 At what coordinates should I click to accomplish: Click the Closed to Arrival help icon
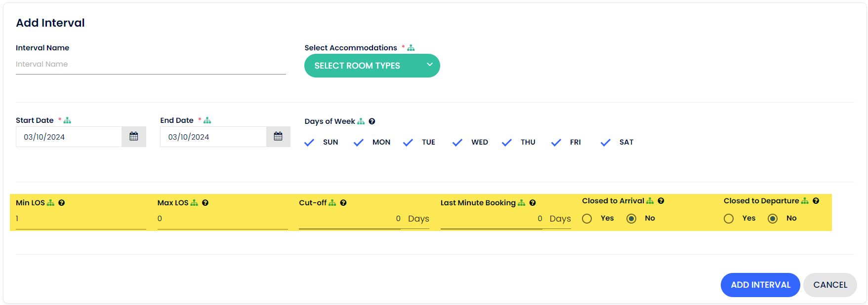pyautogui.click(x=661, y=201)
